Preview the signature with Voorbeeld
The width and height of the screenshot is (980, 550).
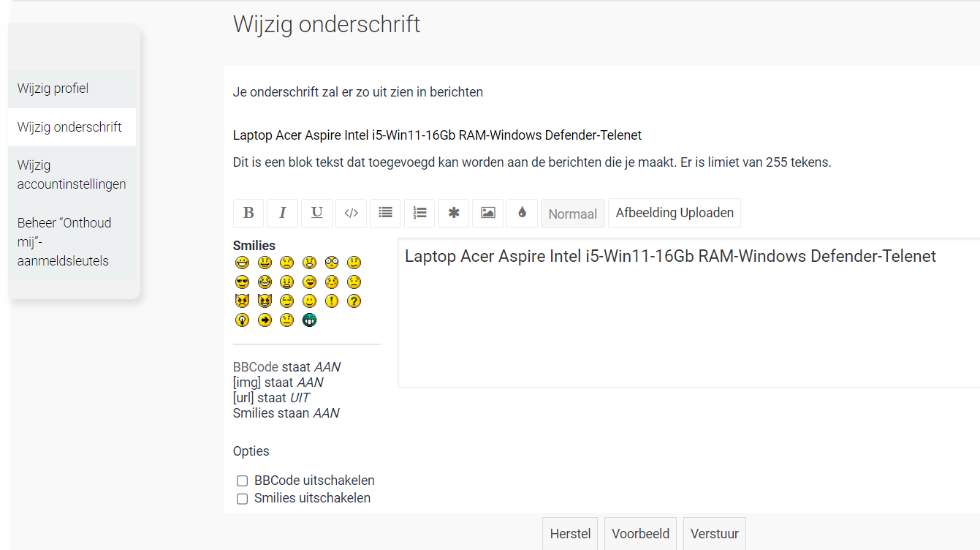tap(640, 534)
